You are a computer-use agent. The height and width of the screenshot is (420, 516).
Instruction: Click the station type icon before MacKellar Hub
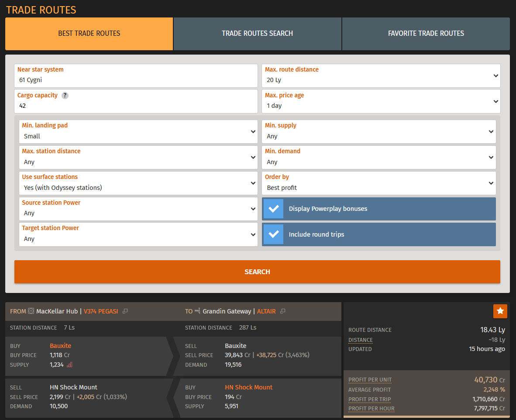[31, 311]
